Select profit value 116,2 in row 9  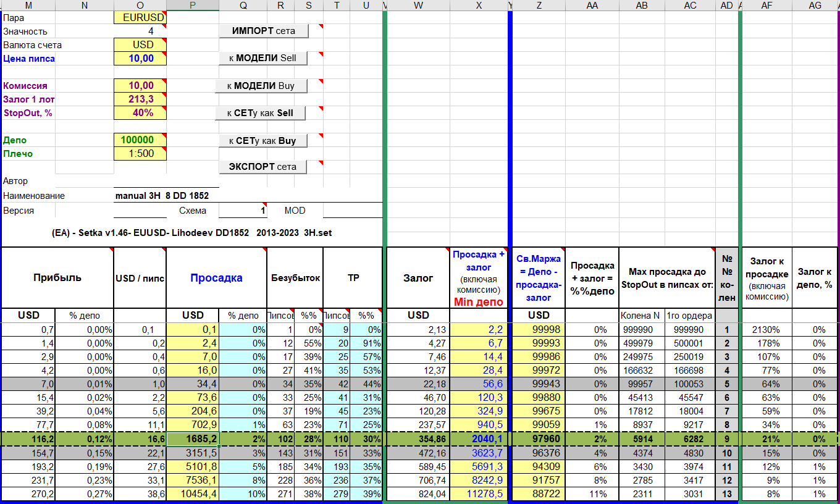tap(28, 439)
